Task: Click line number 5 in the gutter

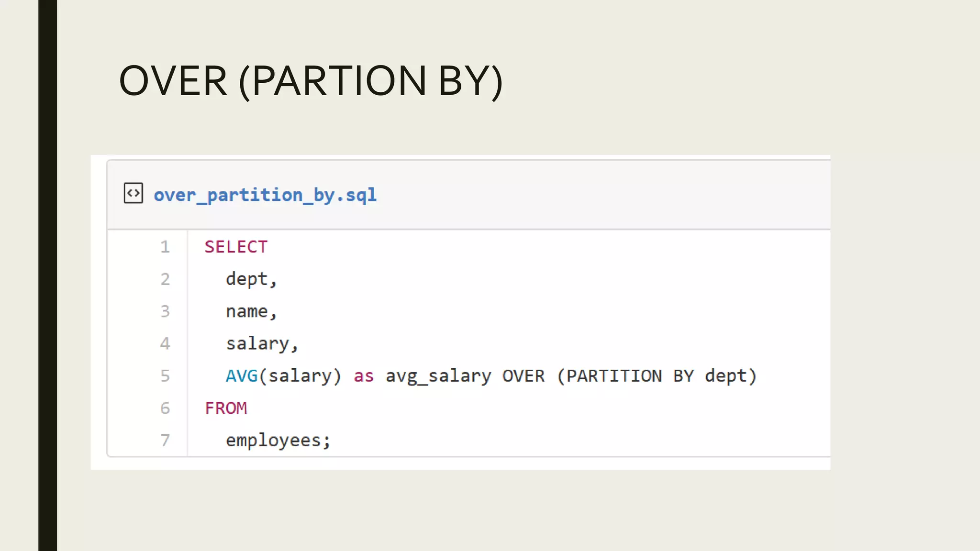Action: pos(165,376)
